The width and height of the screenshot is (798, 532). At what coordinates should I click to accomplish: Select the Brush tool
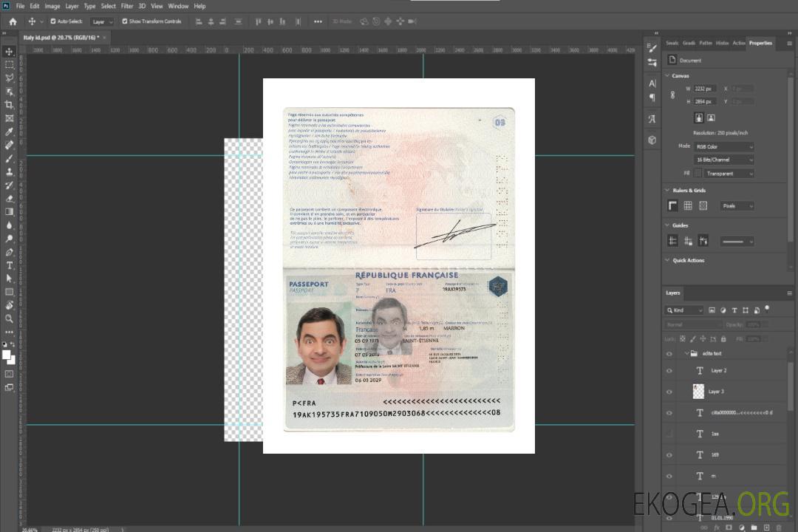point(9,158)
